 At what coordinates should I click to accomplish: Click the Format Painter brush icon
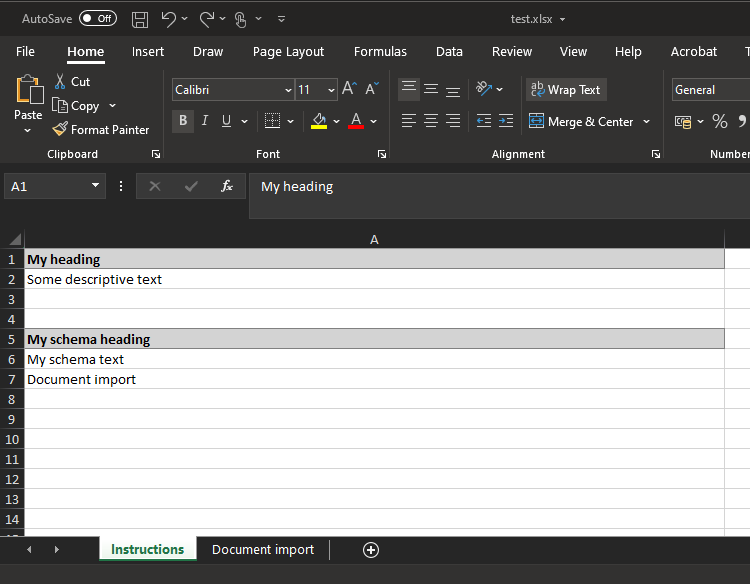click(x=61, y=130)
